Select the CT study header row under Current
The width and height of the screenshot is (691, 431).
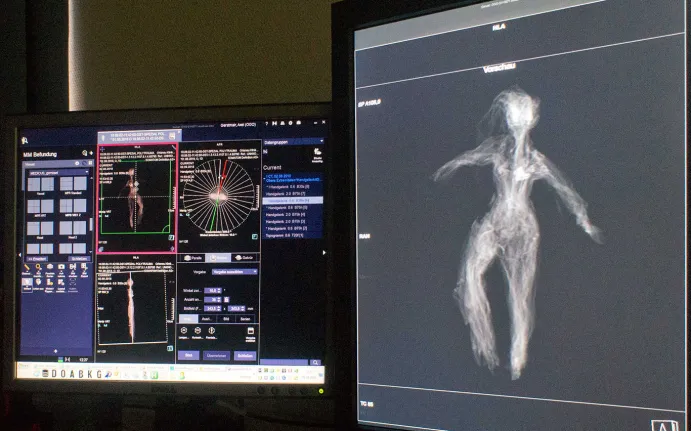(293, 178)
